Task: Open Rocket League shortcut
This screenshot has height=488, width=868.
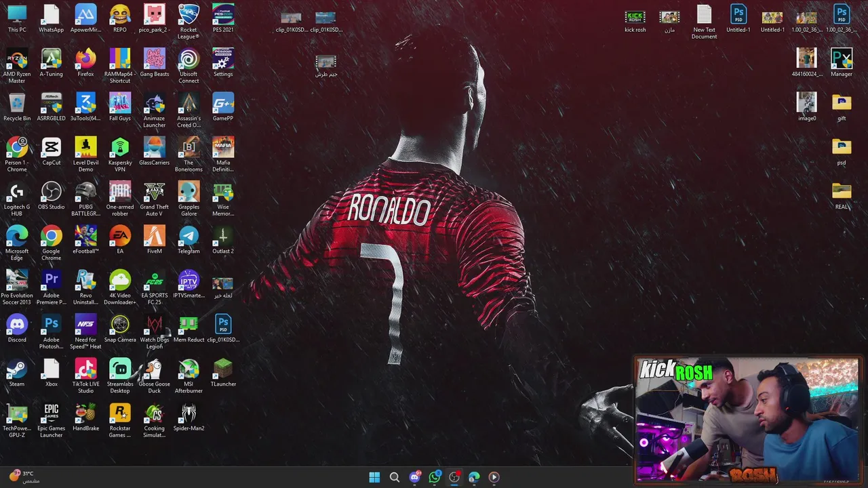Action: pos(189,22)
